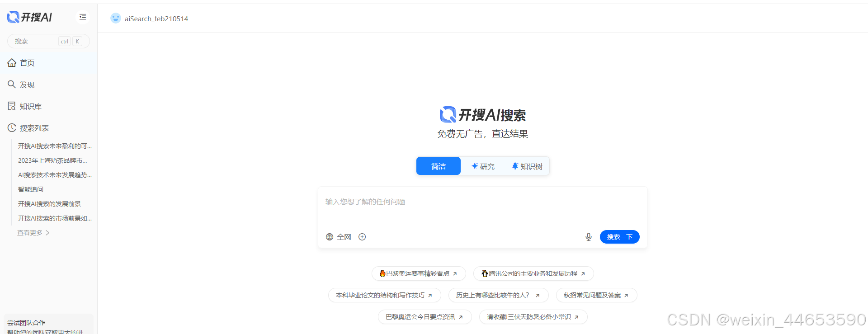Viewport: 868px width, 334px height.
Task: Open suggestion 巴黎奥运赛事精彩看点
Action: 419,273
